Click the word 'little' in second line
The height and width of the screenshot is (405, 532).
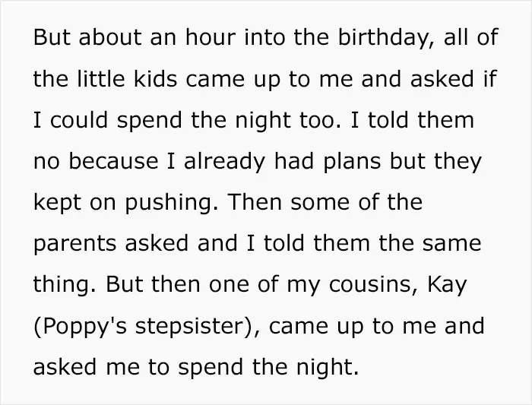pyautogui.click(x=101, y=79)
